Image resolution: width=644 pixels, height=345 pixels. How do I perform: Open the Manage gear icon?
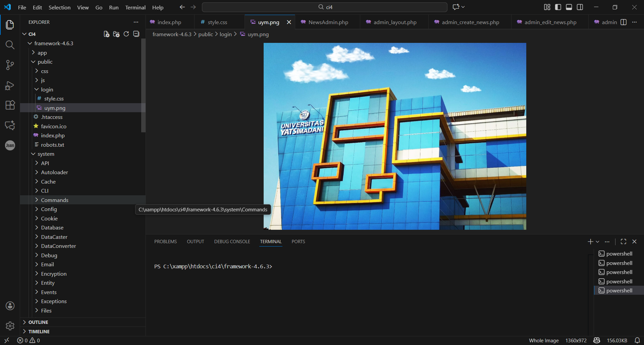pos(10,326)
